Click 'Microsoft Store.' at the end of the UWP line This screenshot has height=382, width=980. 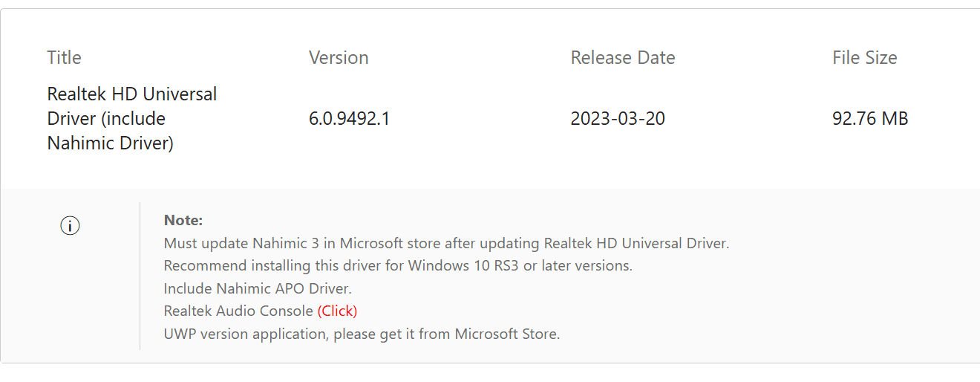click(x=507, y=334)
